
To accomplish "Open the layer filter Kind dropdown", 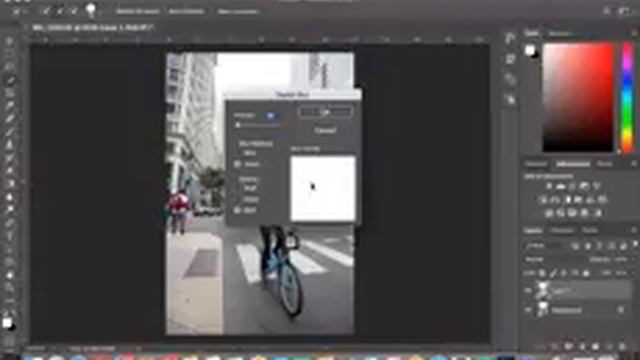I will click(545, 246).
